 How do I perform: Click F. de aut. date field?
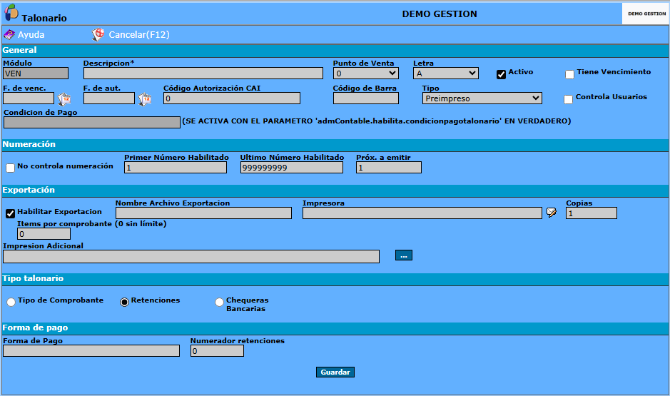tap(109, 98)
